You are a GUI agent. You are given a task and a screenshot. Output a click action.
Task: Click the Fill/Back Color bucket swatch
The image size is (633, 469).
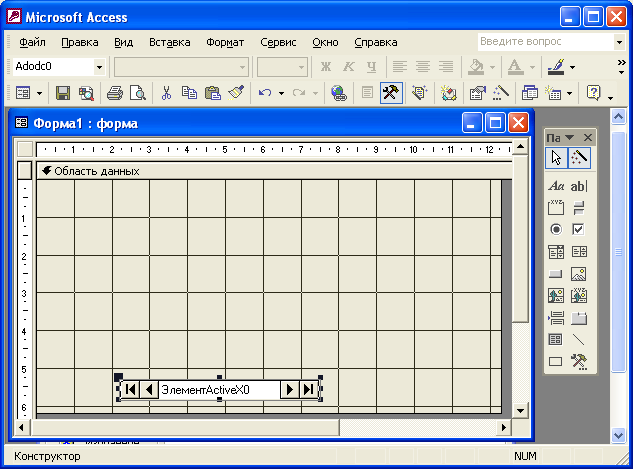[476, 67]
